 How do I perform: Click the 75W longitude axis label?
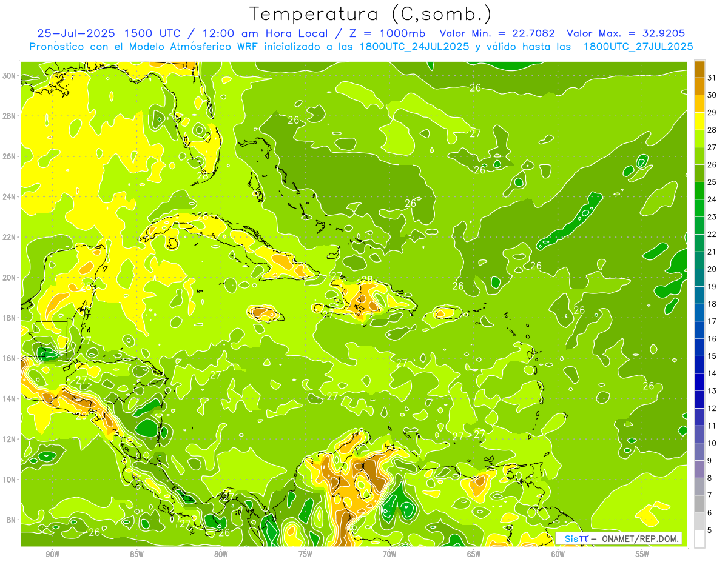point(305,554)
